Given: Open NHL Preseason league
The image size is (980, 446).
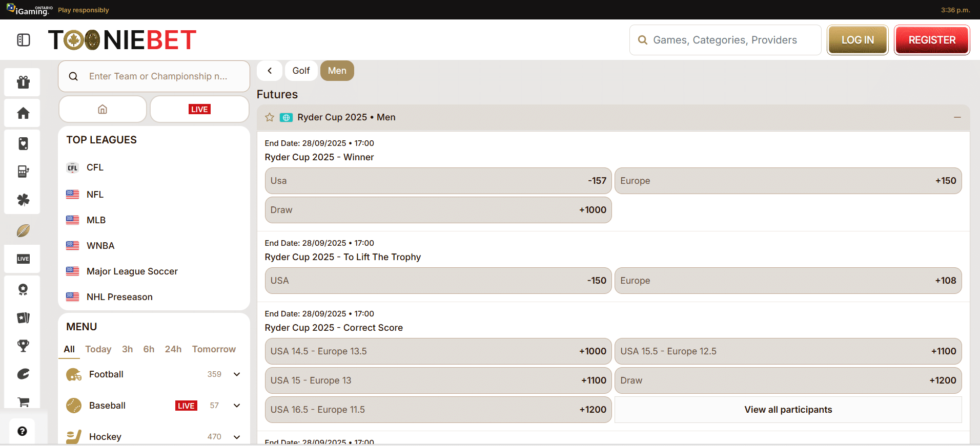Looking at the screenshot, I should (119, 297).
